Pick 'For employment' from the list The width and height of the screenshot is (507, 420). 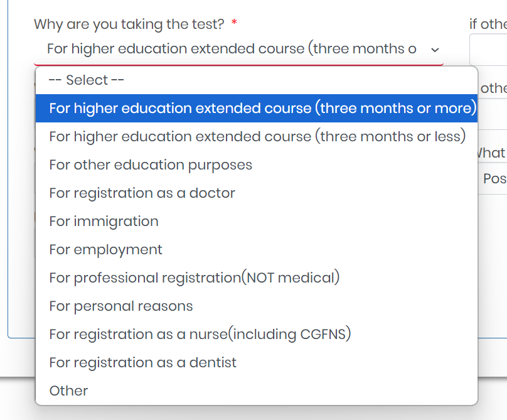(105, 249)
